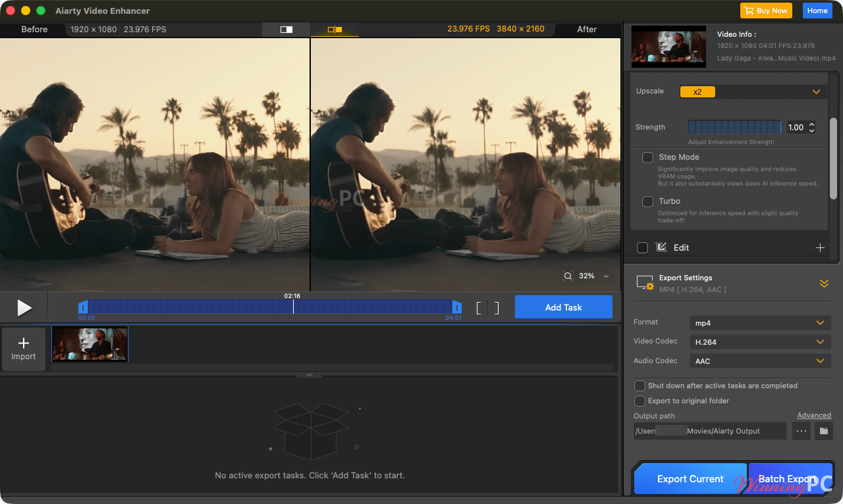Screen dimensions: 843x504
Task: Click the Export Settings gear icon
Action: pyautogui.click(x=645, y=283)
